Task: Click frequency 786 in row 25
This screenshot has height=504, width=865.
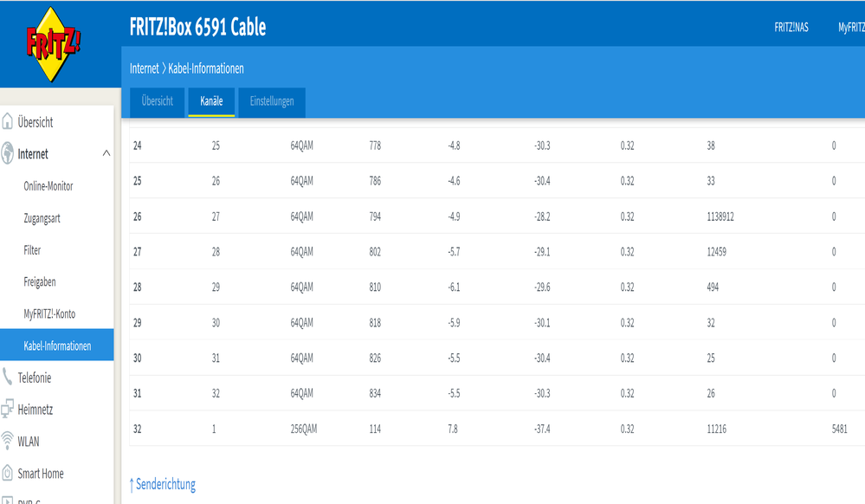Action: tap(375, 181)
